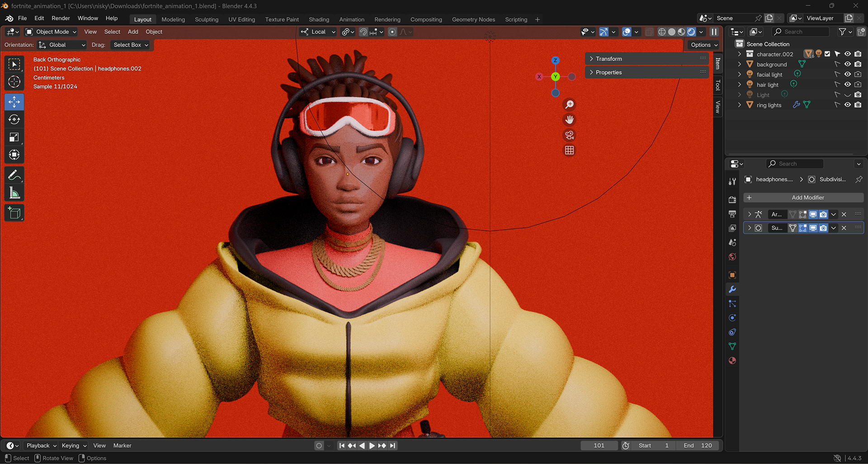Open the sidebar View tab
868x464 pixels.
717,107
